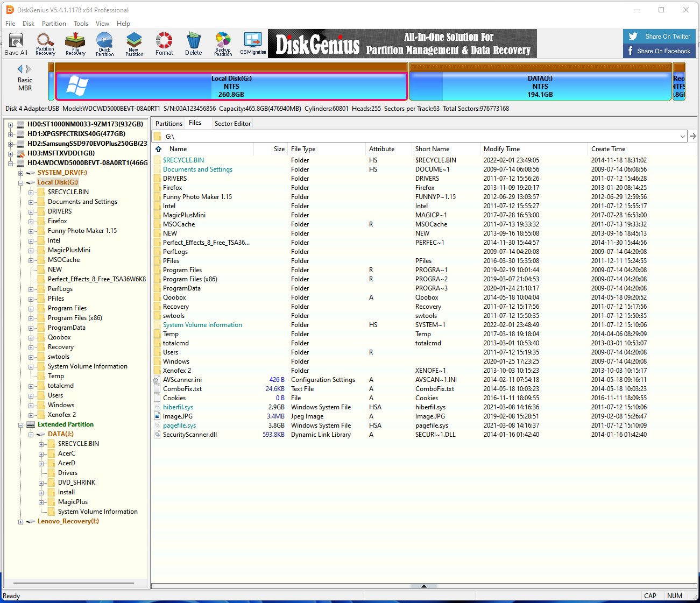Click the Share On Facebook button

point(659,51)
